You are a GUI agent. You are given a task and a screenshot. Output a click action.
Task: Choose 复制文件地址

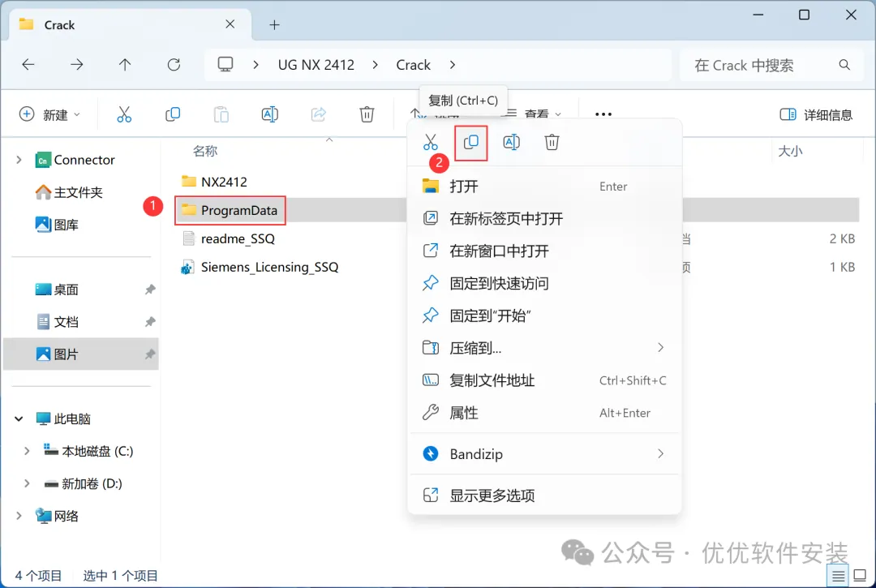point(544,380)
